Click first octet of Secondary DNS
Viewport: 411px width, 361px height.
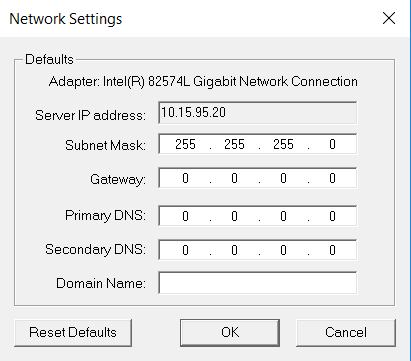tap(185, 250)
